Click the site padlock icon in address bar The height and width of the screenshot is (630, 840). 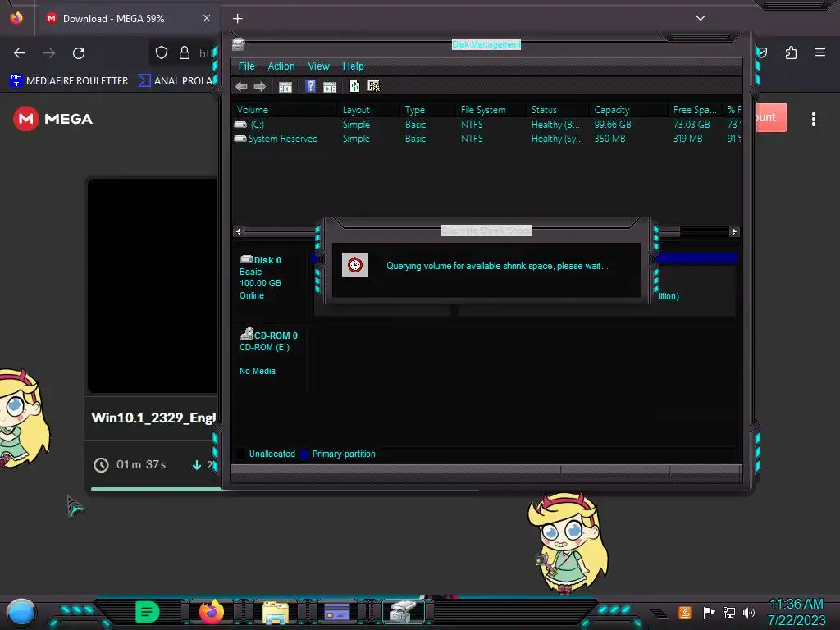point(185,52)
